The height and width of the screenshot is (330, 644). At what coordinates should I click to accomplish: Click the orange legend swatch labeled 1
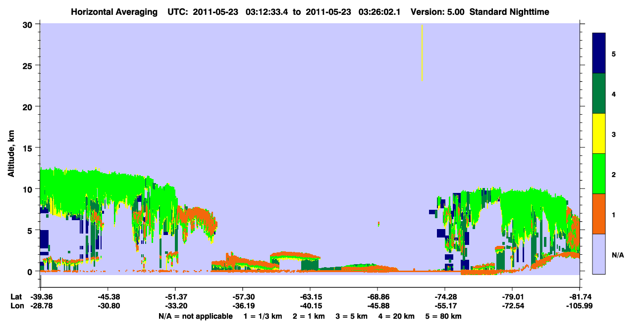pos(599,214)
